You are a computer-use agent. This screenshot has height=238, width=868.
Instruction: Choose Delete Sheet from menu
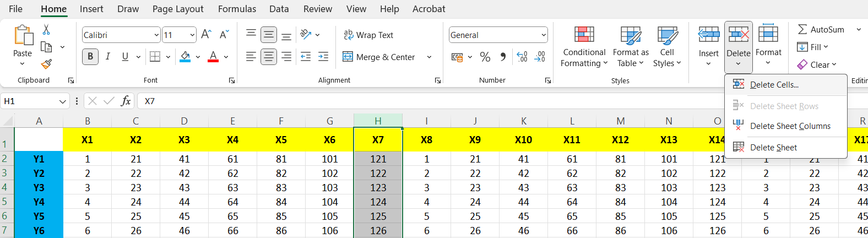(785, 147)
